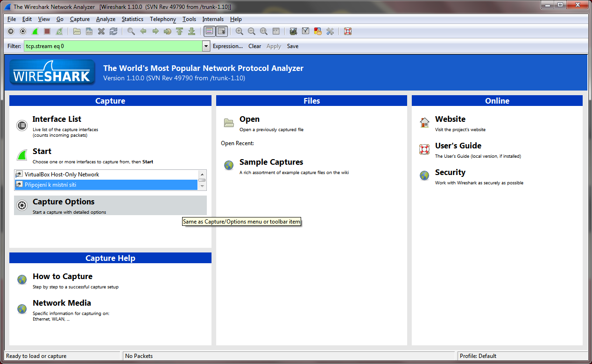Open the Help menu
The image size is (592, 364).
(x=236, y=19)
